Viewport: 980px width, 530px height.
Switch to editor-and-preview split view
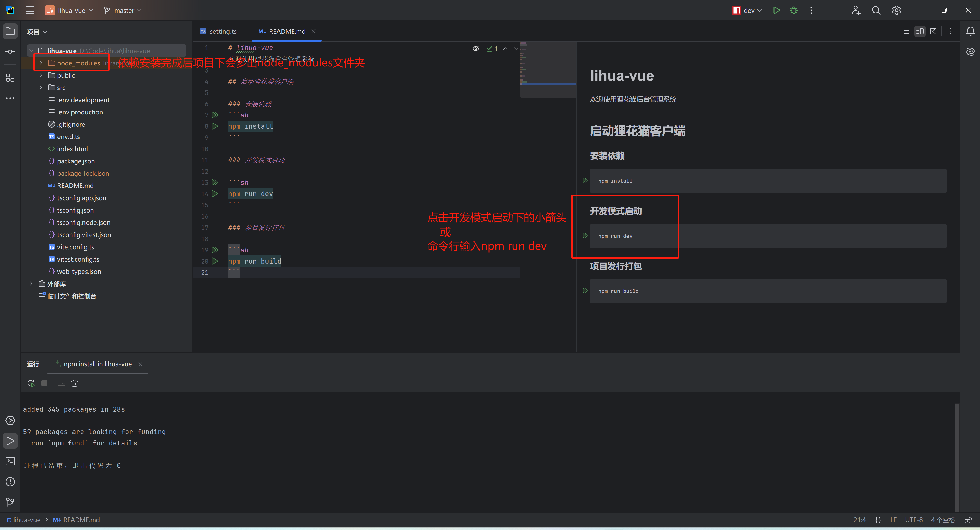919,31
